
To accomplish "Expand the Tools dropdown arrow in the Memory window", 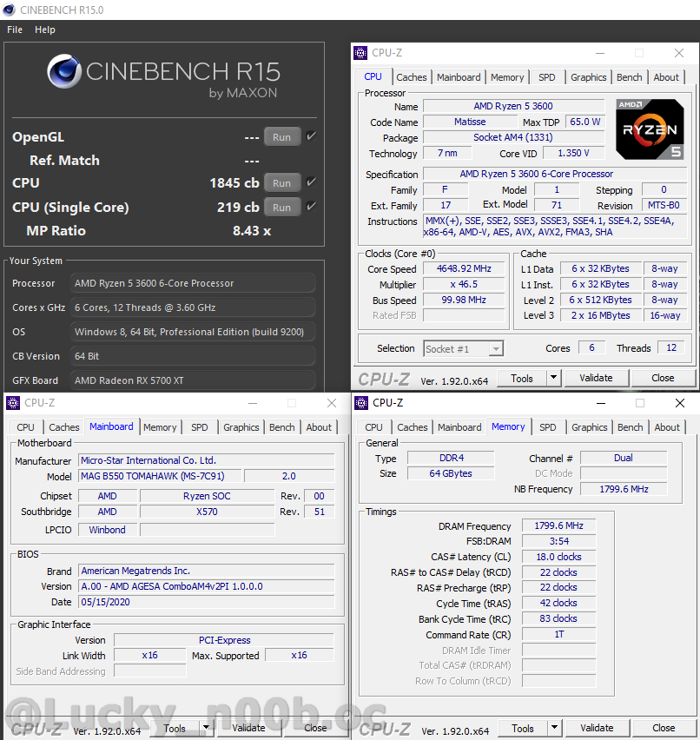I will (554, 728).
